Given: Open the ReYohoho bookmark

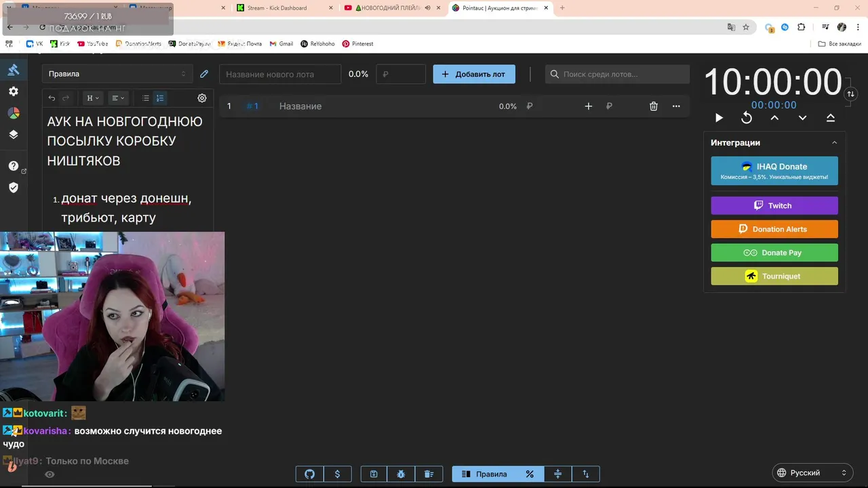Looking at the screenshot, I should 318,43.
